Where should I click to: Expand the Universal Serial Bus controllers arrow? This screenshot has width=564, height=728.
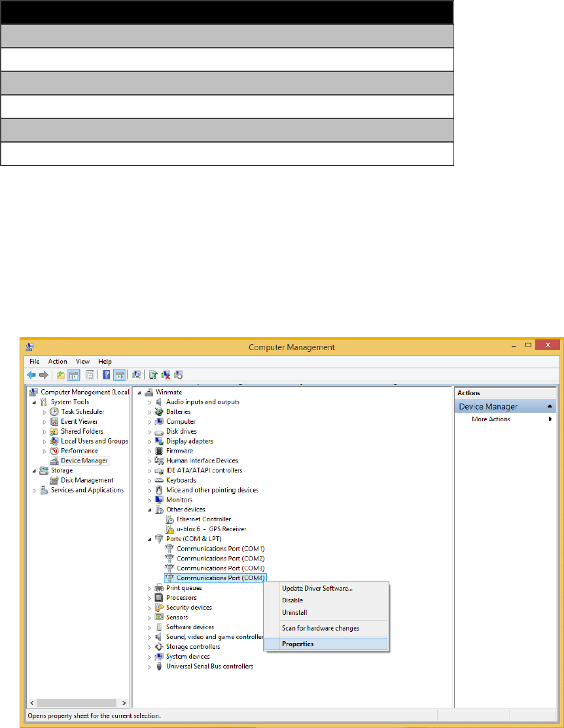(150, 667)
